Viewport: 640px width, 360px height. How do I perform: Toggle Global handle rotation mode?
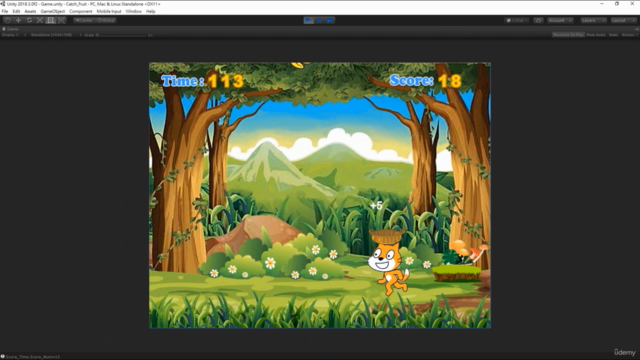(106, 20)
